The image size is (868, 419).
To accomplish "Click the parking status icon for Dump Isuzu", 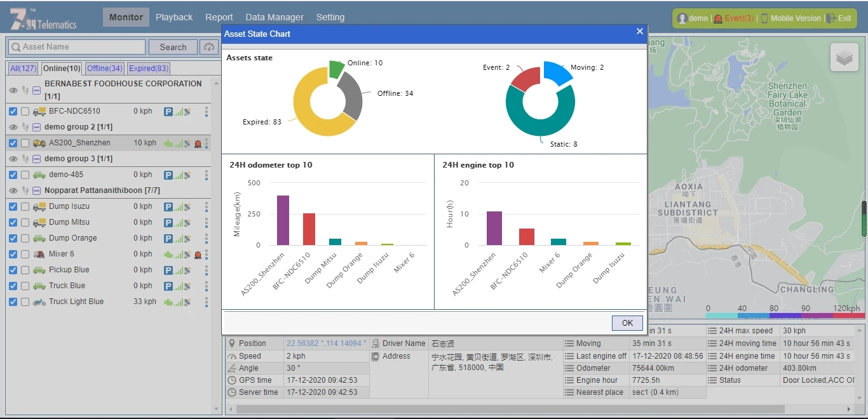I will tap(168, 207).
